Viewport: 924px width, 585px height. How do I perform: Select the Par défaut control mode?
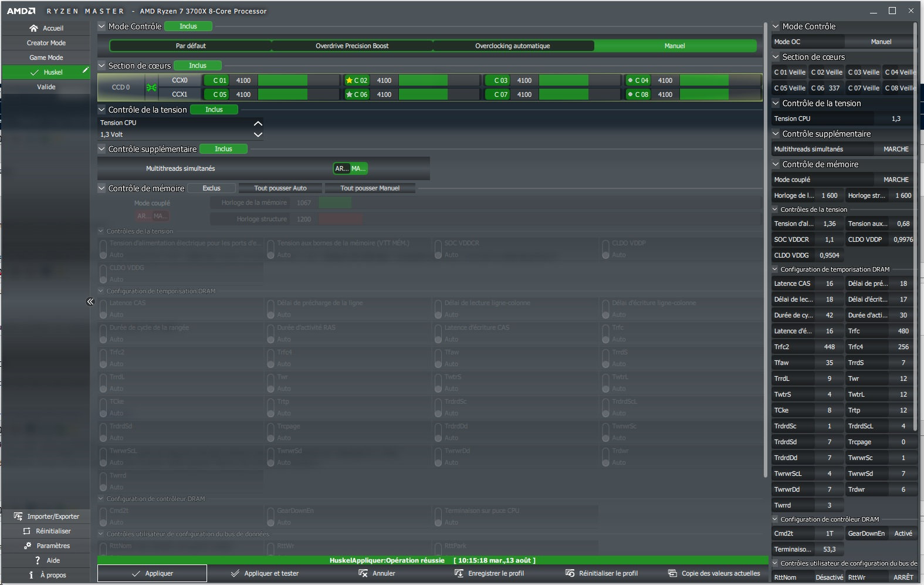coord(191,46)
